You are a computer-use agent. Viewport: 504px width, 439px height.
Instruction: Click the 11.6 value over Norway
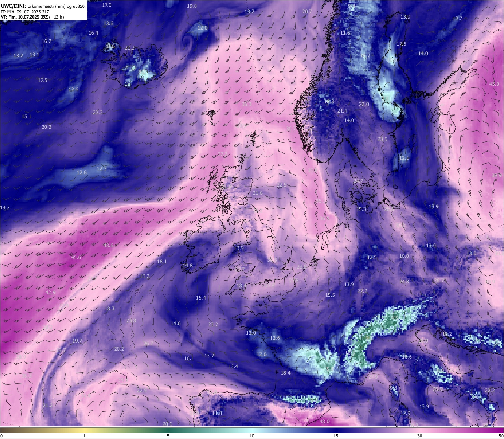coord(345,33)
